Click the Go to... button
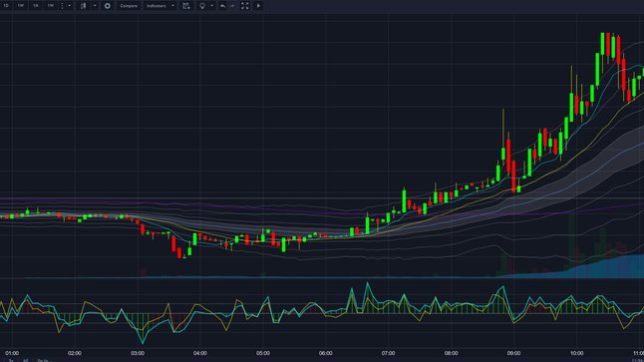The height and width of the screenshot is (362, 644). (x=44, y=360)
